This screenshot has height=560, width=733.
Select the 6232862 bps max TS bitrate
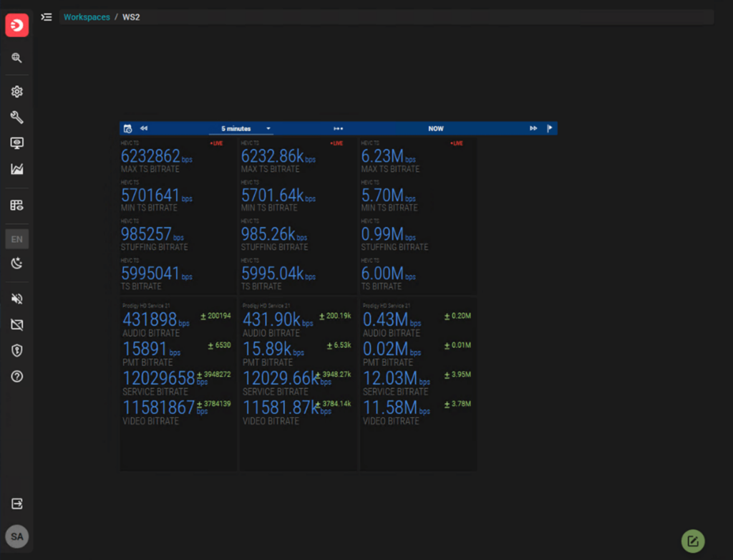[x=156, y=156]
